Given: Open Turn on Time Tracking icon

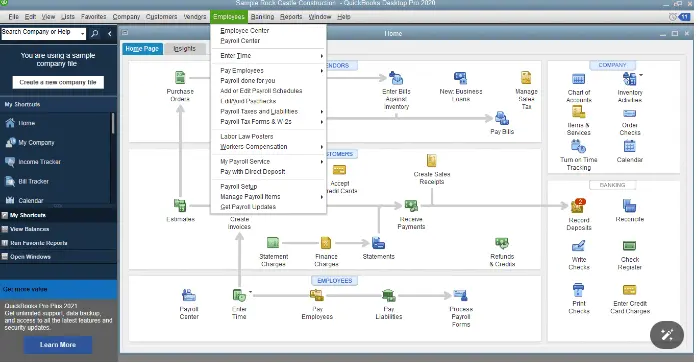Looking at the screenshot, I should (x=578, y=146).
